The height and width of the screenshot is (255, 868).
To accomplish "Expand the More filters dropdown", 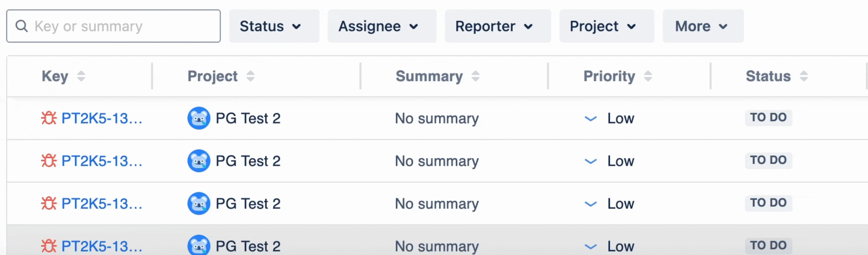I will 702,26.
